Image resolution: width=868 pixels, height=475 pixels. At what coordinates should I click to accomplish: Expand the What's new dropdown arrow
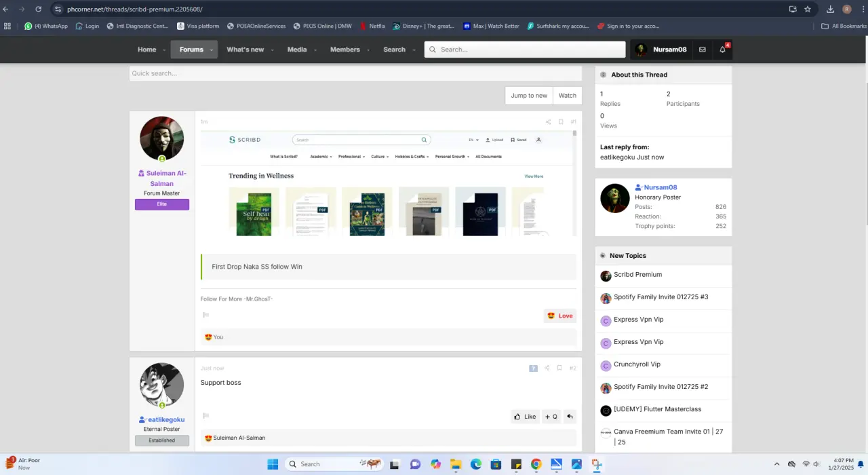click(272, 50)
